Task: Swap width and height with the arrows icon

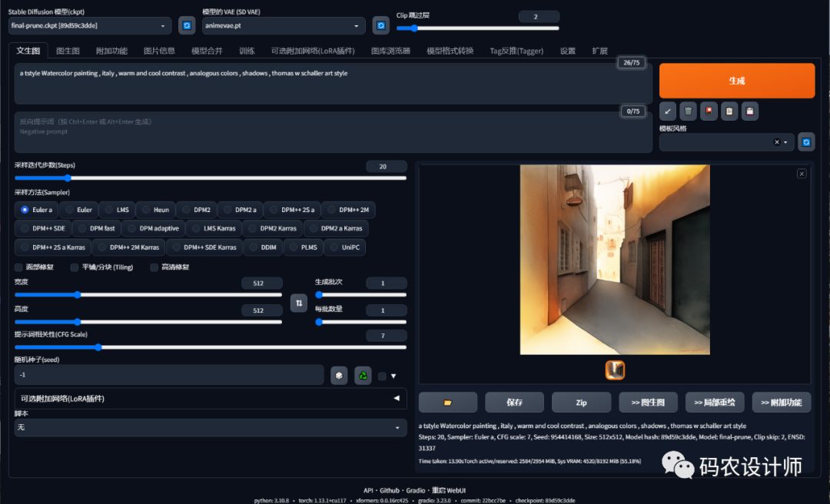Action: [x=299, y=303]
